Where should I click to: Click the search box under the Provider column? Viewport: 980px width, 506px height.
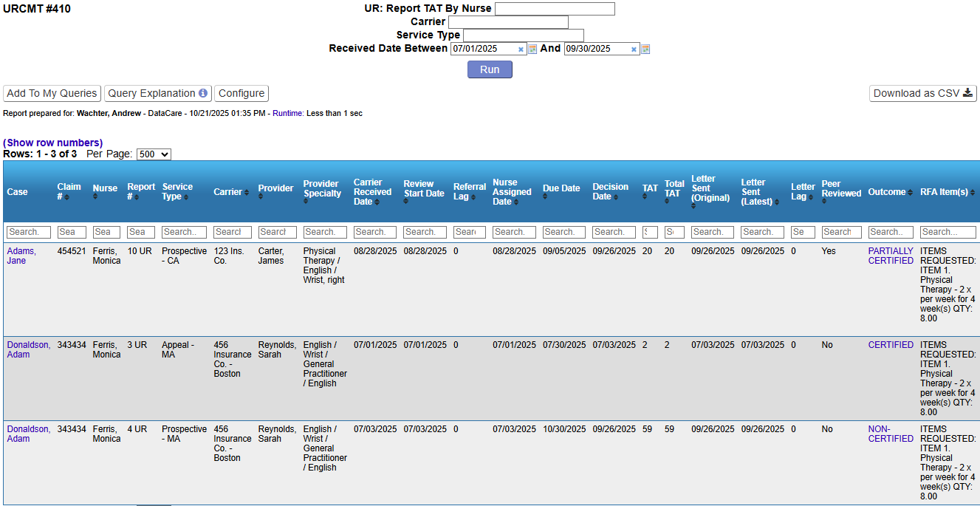click(x=277, y=231)
